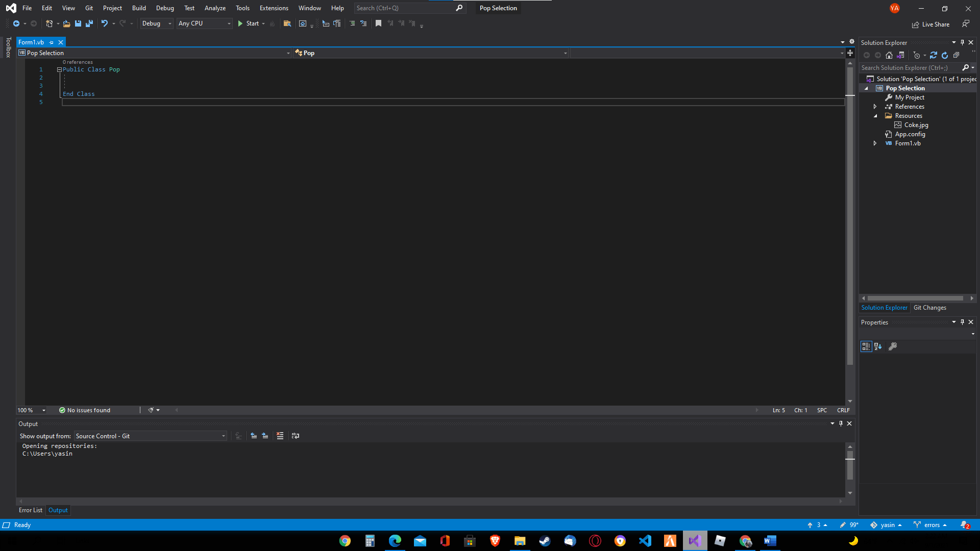Toggle the pin on Form1.vb tab

(52, 42)
